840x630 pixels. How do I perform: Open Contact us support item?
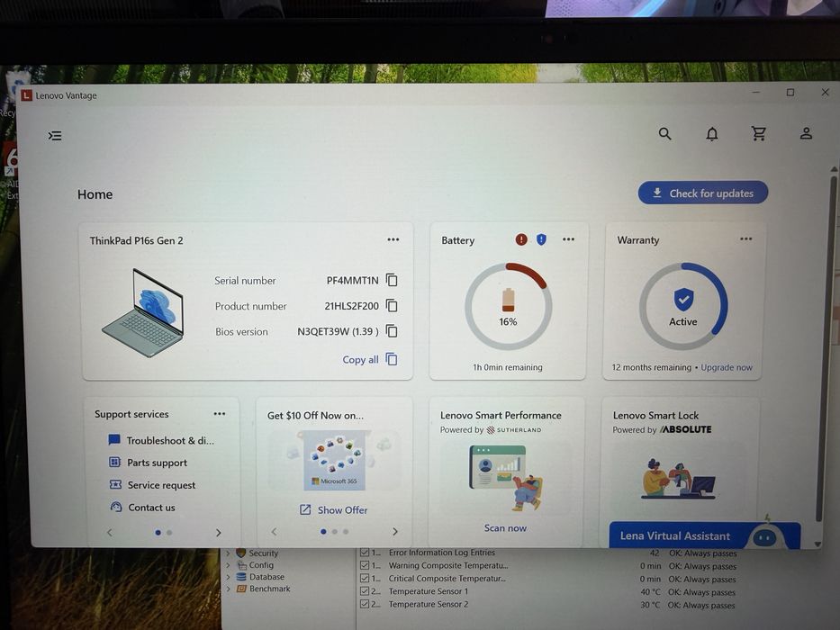click(x=151, y=508)
